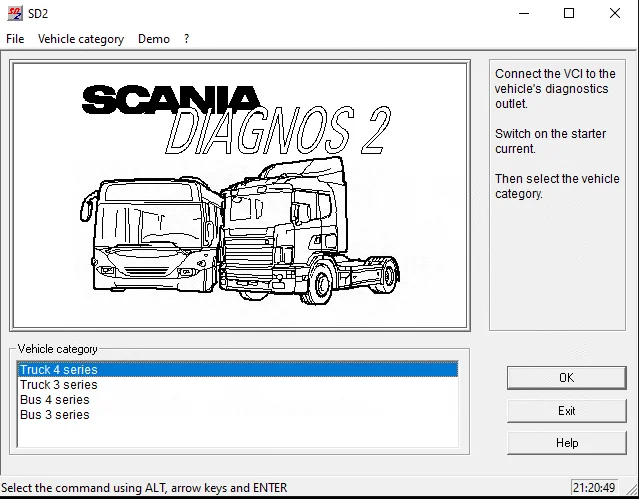Click the Help button
639x499 pixels.
[566, 443]
